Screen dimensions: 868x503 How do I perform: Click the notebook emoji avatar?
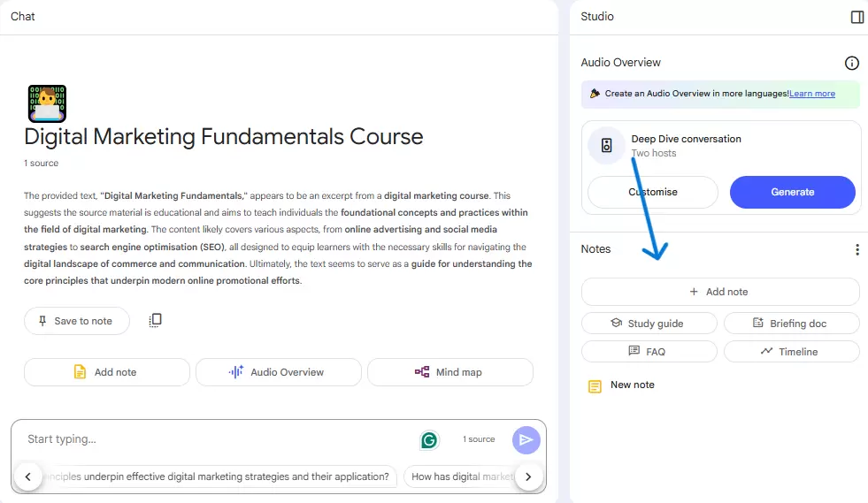tap(47, 103)
